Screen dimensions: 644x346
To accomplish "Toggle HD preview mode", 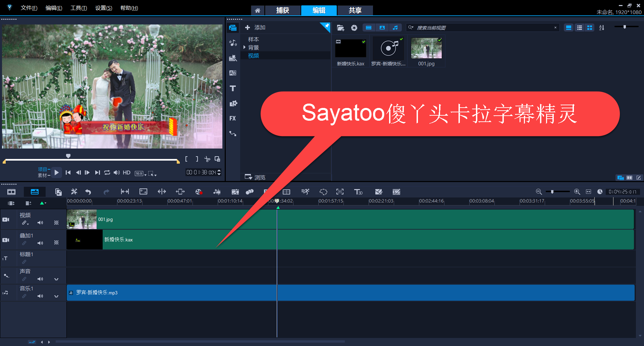I will [126, 172].
